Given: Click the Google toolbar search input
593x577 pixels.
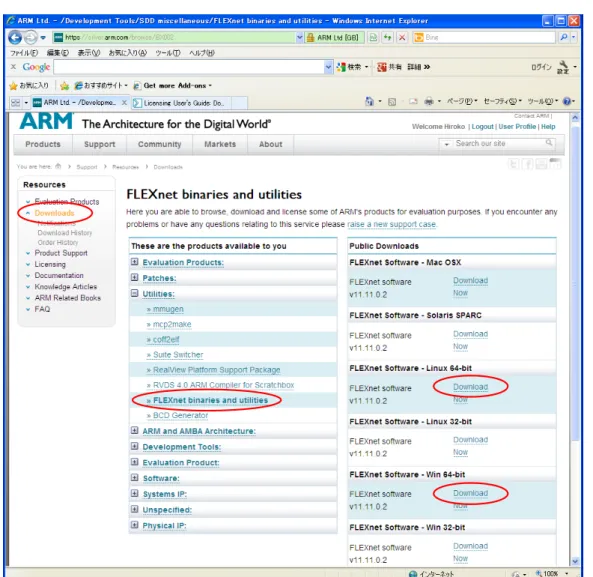Looking at the screenshot, I should [189, 67].
